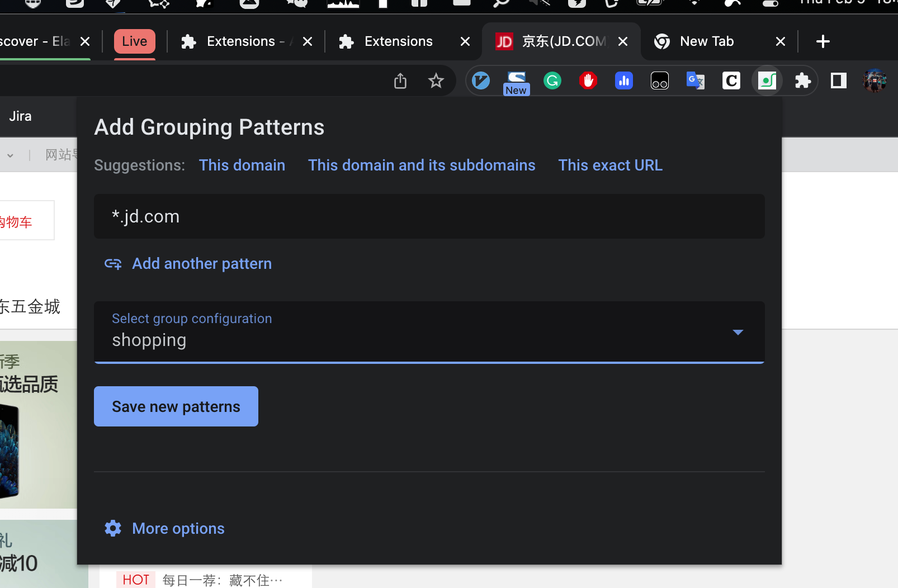Switch to the New Tab tab
898x588 pixels.
click(x=707, y=41)
